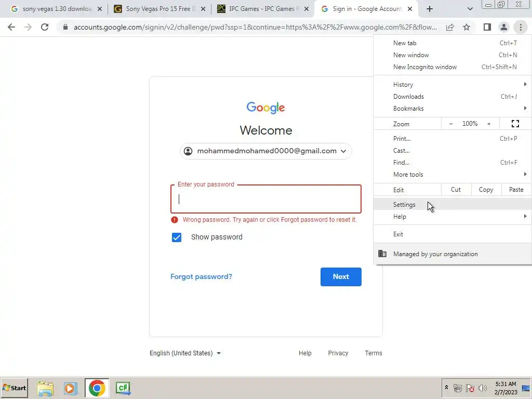Open a New Incognito window
Screen dimensions: 532x399
(x=453, y=67)
